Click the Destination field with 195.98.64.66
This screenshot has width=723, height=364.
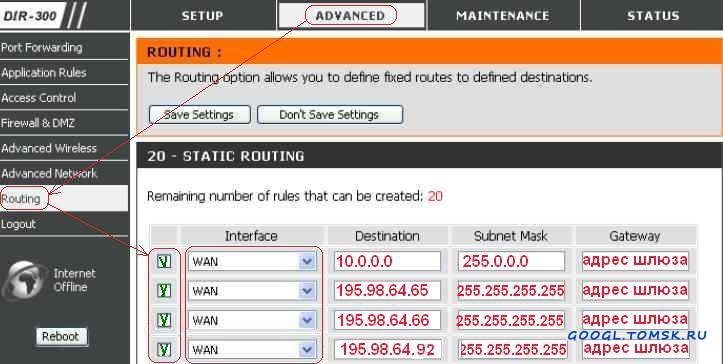click(x=387, y=320)
